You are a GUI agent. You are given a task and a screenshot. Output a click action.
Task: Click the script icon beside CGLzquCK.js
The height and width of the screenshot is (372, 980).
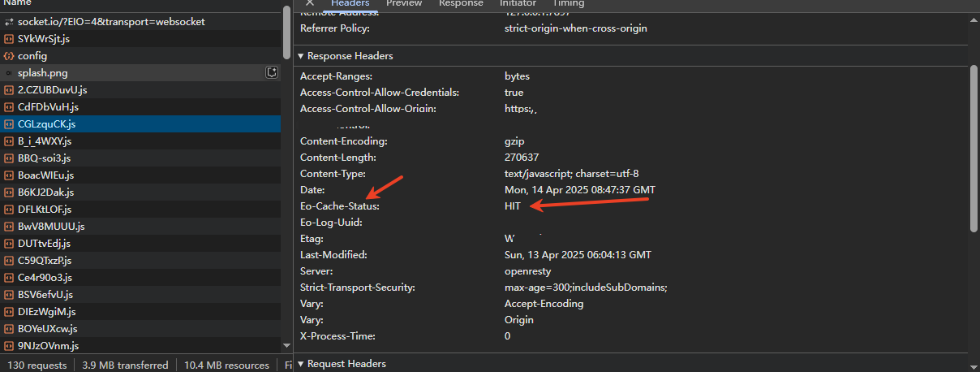click(9, 124)
